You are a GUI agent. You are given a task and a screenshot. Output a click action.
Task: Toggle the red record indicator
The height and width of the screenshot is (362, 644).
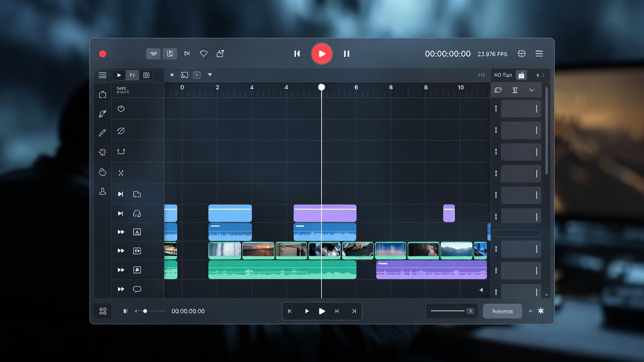(x=103, y=54)
